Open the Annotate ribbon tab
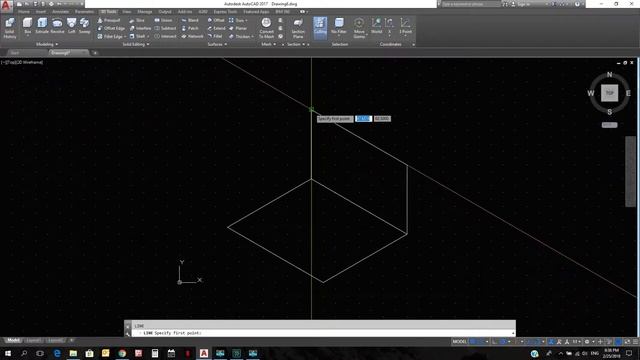Image resolution: width=640 pixels, height=360 pixels. pyautogui.click(x=60, y=12)
